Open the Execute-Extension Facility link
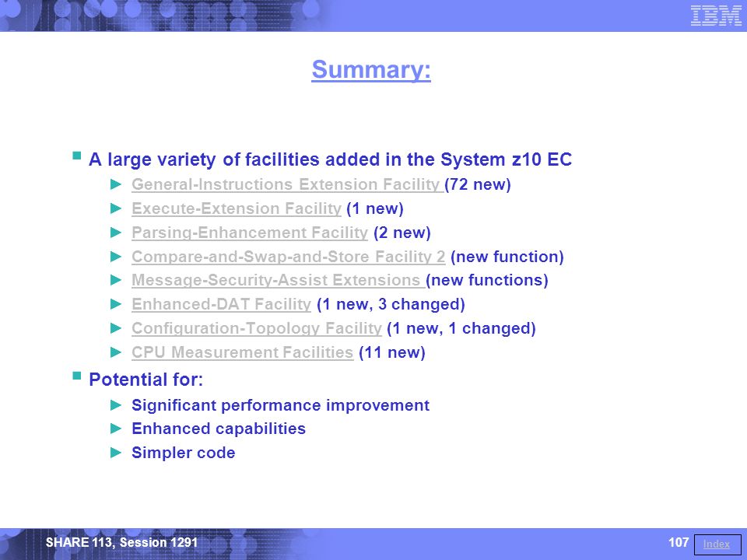Viewport: 747px width, 560px height. (237, 208)
